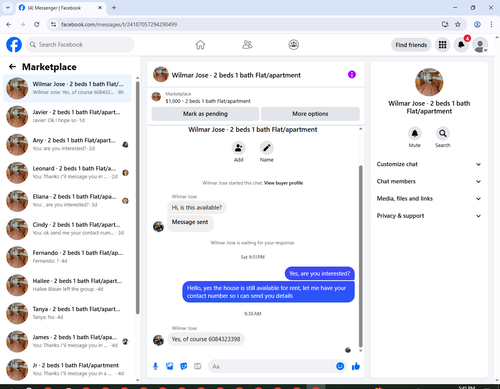Click the "Yes, are you interested?" message bubble
Image resolution: width=500 pixels, height=389 pixels.
(x=320, y=273)
